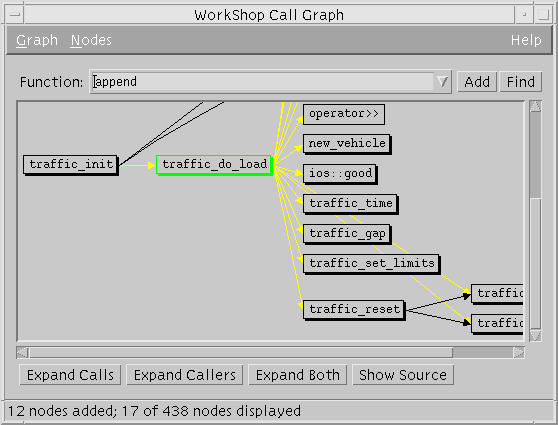Image resolution: width=558 pixels, height=425 pixels.
Task: Click the Add button
Action: click(477, 82)
